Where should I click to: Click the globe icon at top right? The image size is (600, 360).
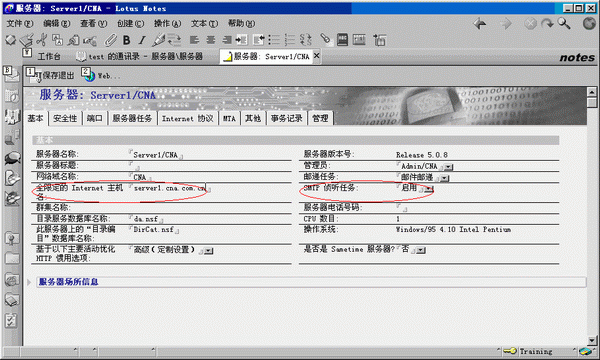(x=590, y=24)
